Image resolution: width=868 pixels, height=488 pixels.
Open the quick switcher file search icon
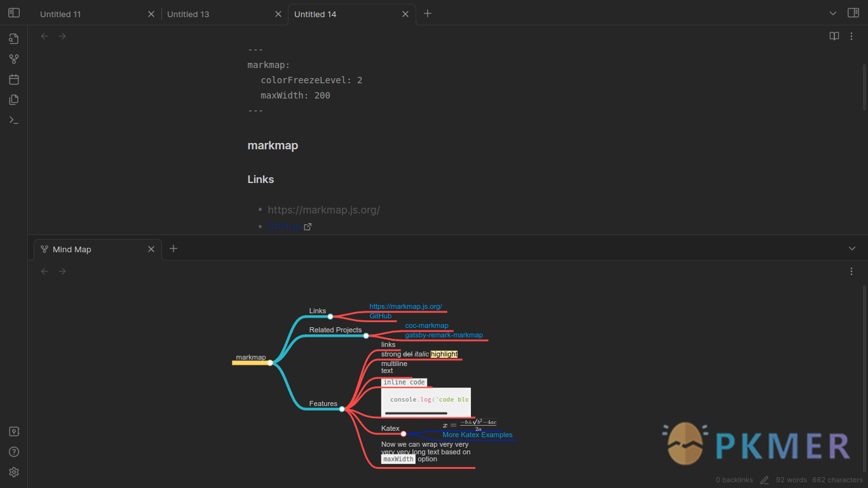[13, 39]
